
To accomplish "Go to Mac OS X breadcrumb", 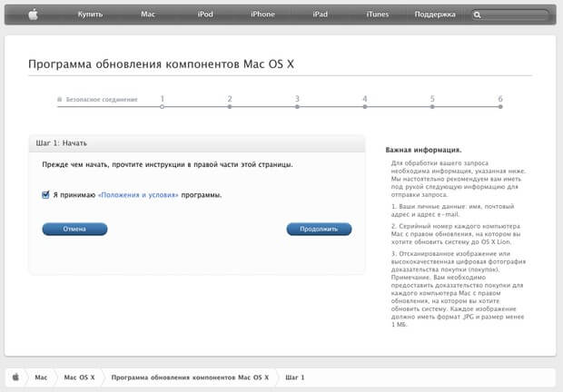I will pos(79,377).
